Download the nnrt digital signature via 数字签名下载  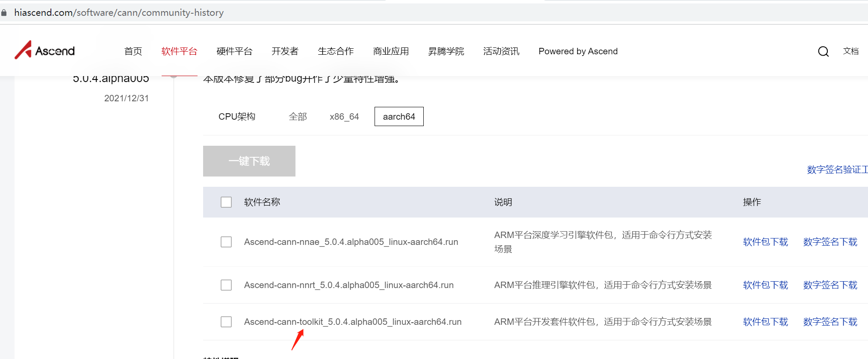[830, 285]
